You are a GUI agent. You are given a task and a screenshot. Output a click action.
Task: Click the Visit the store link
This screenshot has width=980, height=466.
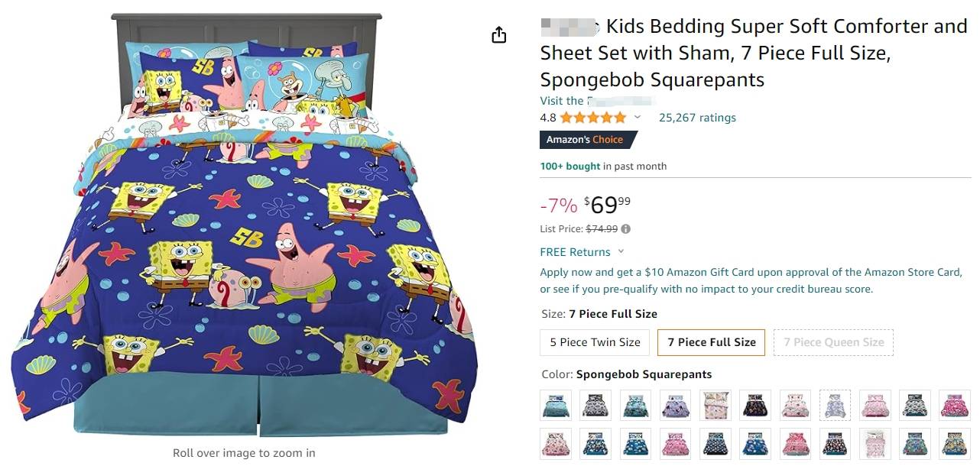pos(596,101)
